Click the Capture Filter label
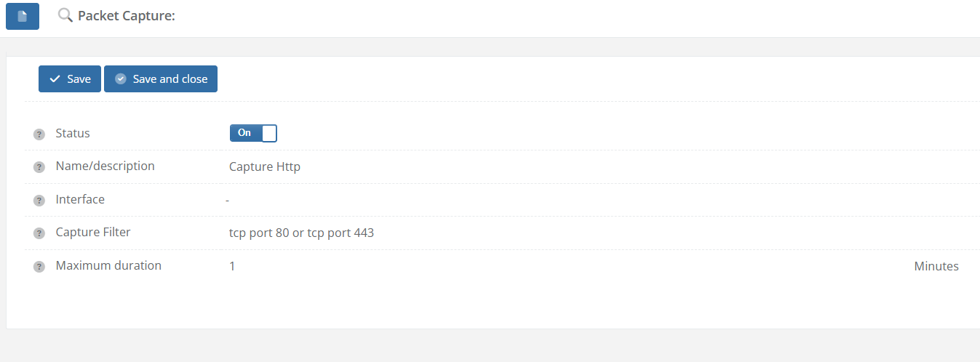 (x=93, y=233)
